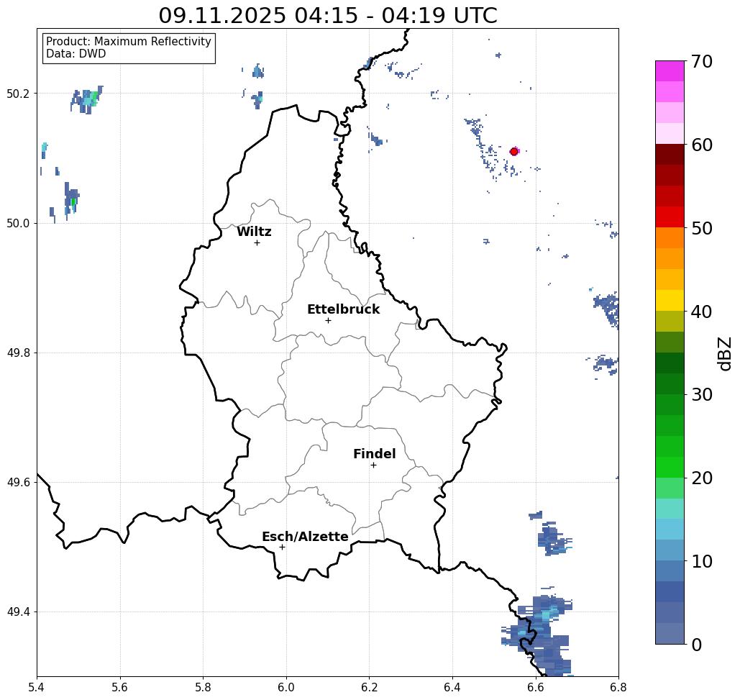Click the 20 label on the dBZ colorbar
The height and width of the screenshot is (700, 740).
click(701, 478)
